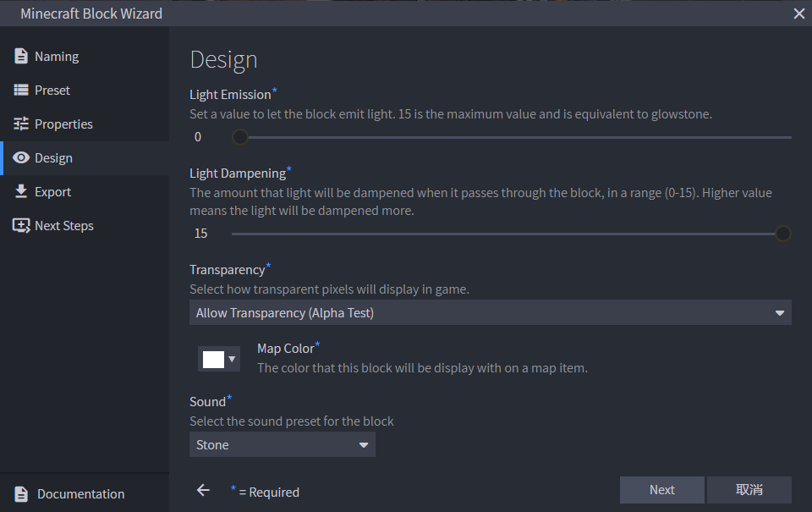Expand the Transparency dropdown arrow
812x512 pixels.
pos(779,313)
